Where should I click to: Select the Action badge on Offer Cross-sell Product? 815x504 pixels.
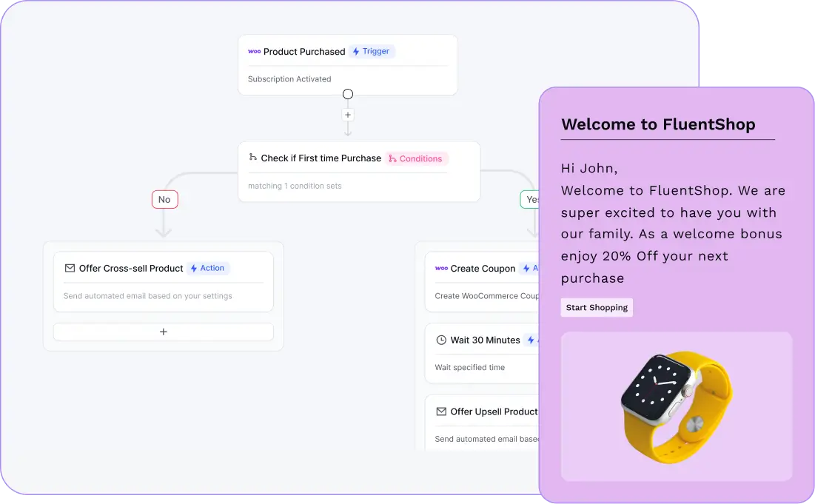click(208, 268)
